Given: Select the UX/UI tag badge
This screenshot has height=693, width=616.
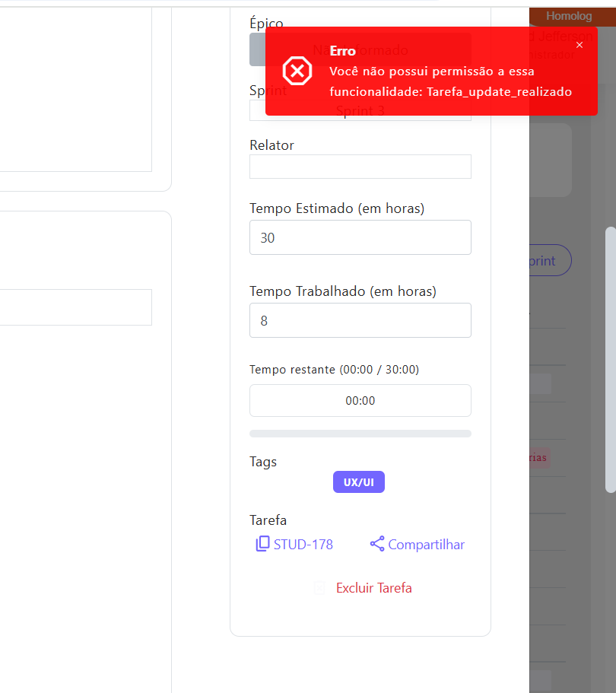Looking at the screenshot, I should click(359, 482).
